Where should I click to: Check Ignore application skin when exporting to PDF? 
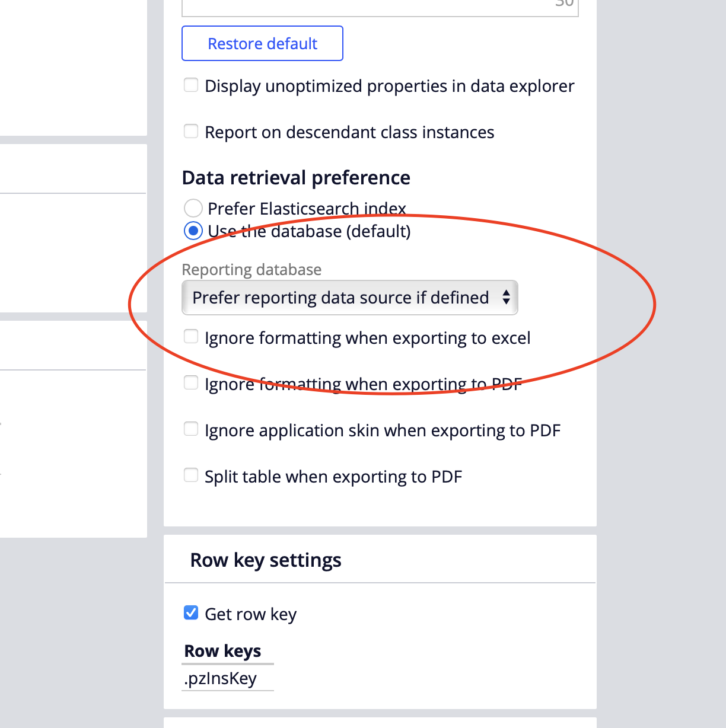click(x=191, y=429)
